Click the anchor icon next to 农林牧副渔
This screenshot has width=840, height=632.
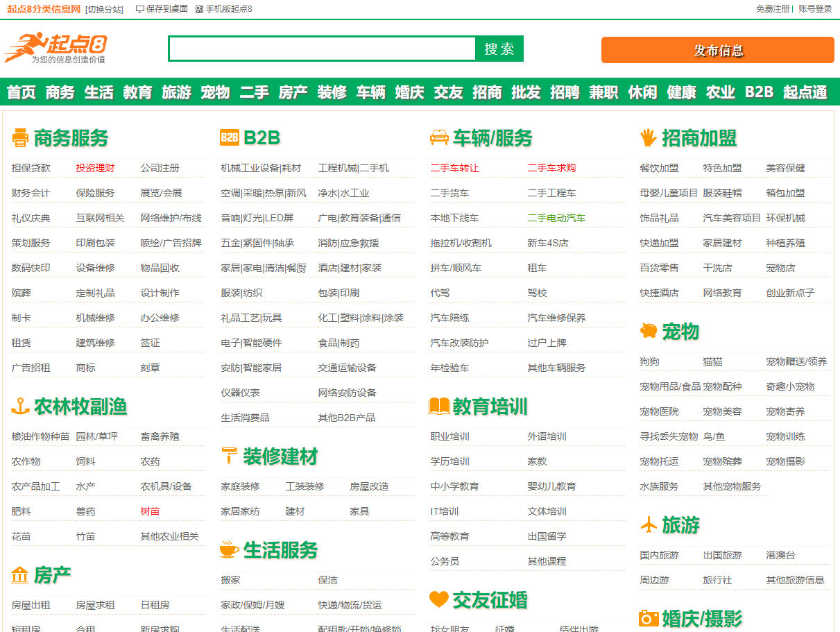21,405
